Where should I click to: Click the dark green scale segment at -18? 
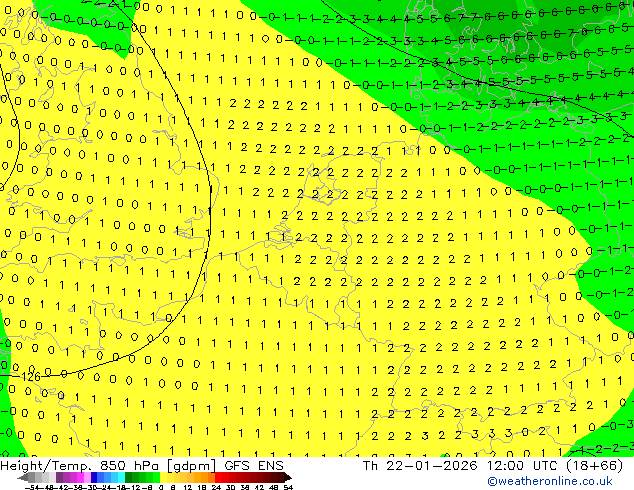[129, 478]
